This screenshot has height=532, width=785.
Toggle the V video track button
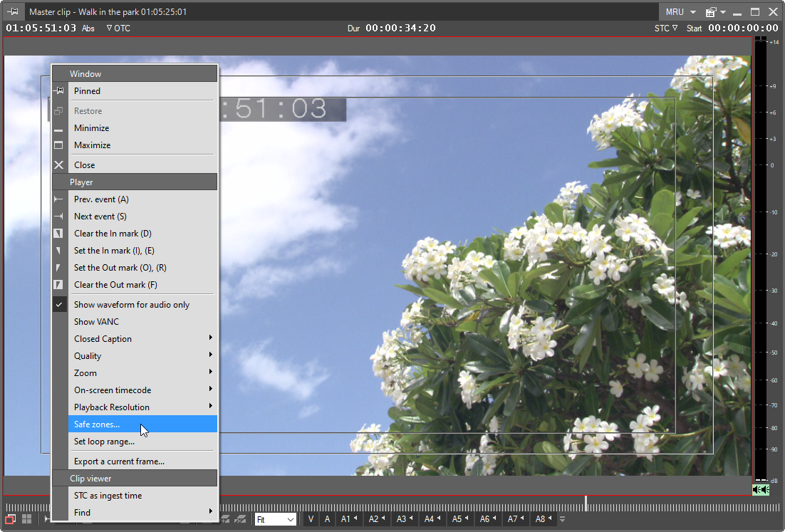[x=311, y=519]
